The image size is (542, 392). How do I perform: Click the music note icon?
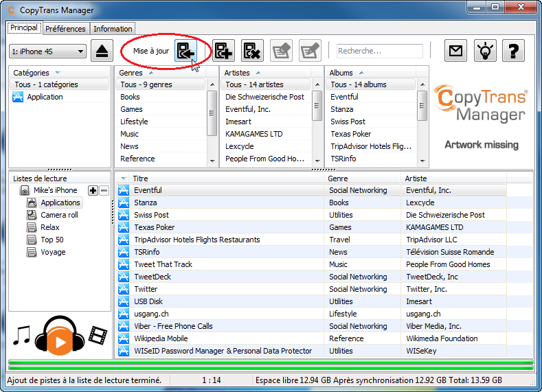[x=23, y=336]
